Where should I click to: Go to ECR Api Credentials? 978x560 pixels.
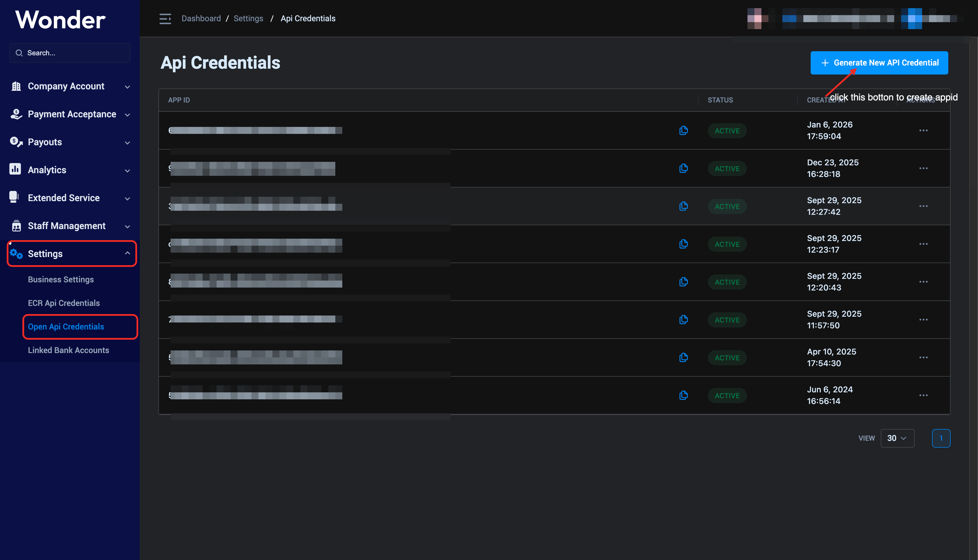[x=64, y=303]
